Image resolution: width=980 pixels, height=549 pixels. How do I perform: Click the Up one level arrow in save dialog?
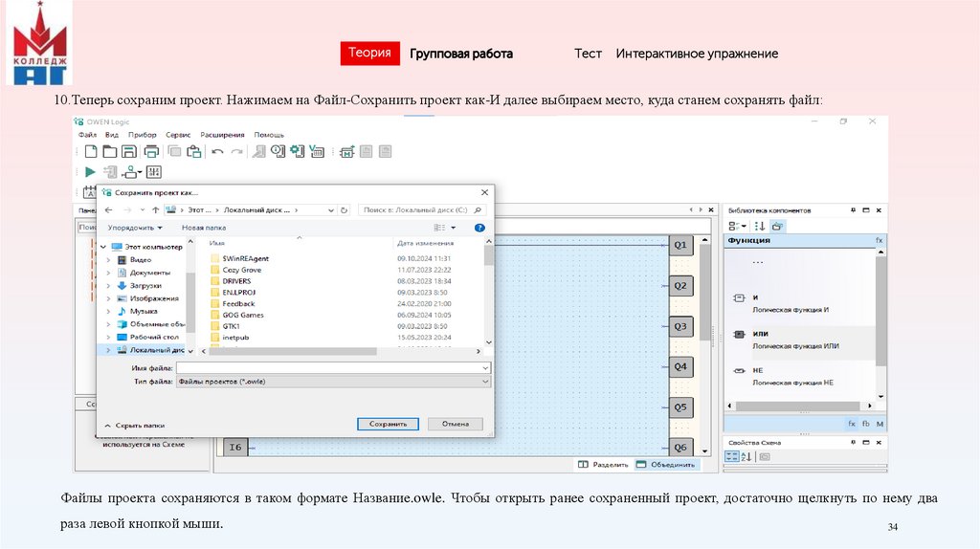155,210
